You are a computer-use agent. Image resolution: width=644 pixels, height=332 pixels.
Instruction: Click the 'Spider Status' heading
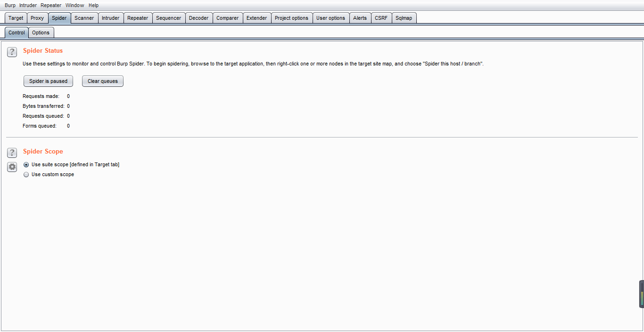tap(43, 50)
